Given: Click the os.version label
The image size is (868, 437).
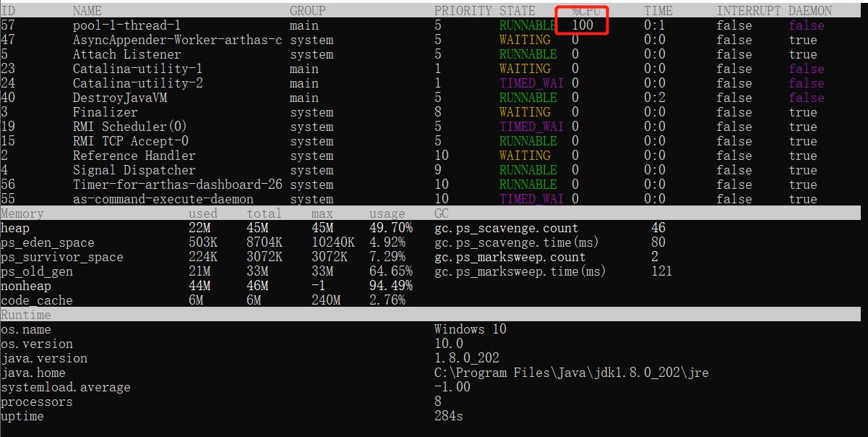Looking at the screenshot, I should (x=37, y=344).
